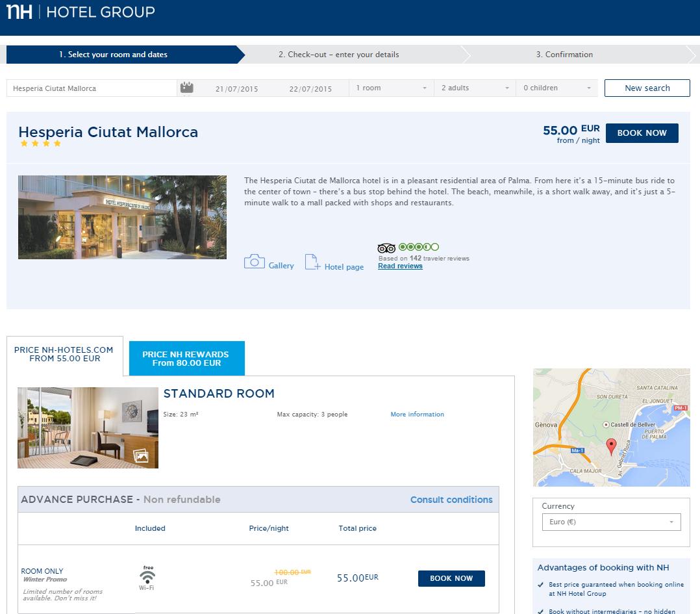Screen dimensions: 700x614
Task: Expand the 0 children dropdown
Action: (557, 88)
